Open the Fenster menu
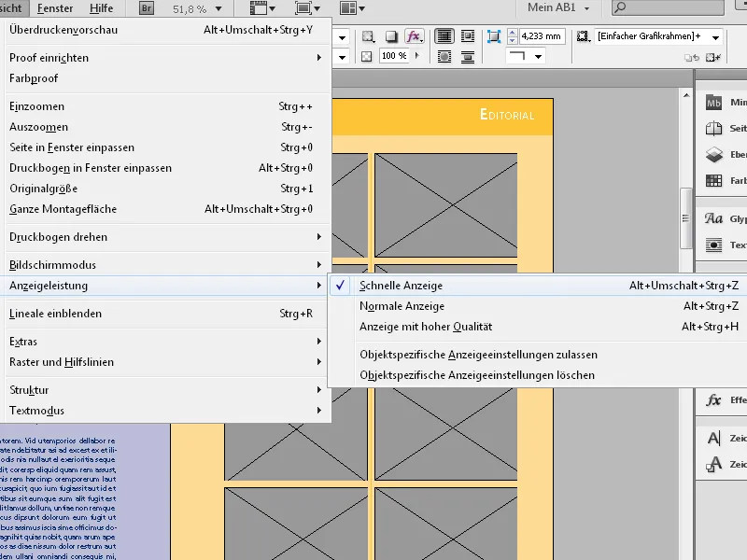Viewport: 747px width, 560px height. [x=54, y=7]
